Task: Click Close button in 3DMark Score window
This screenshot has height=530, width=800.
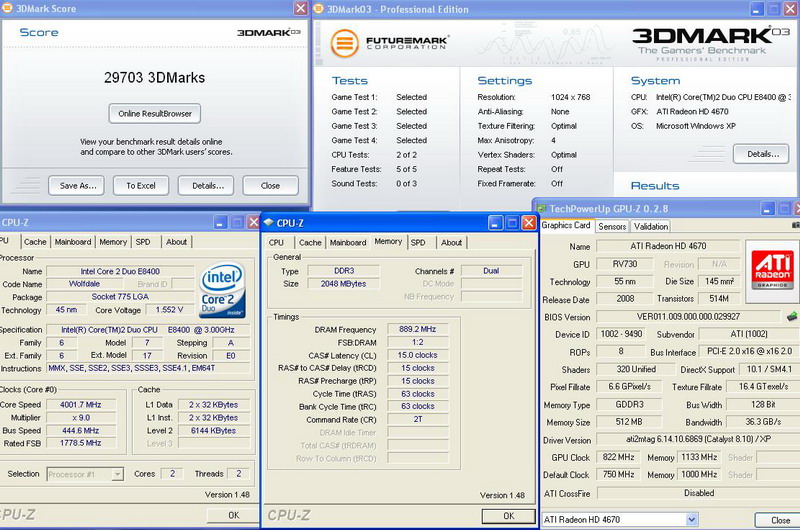Action: pos(270,186)
